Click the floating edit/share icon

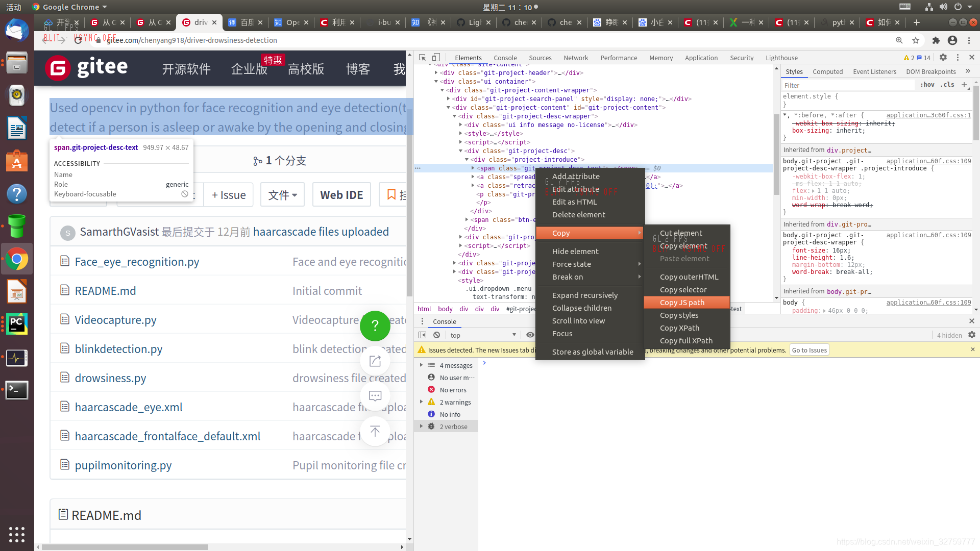(x=375, y=361)
